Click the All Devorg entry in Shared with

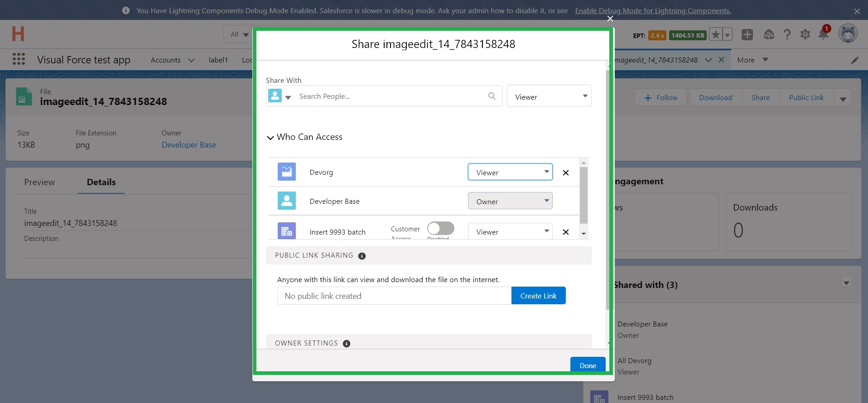point(634,361)
